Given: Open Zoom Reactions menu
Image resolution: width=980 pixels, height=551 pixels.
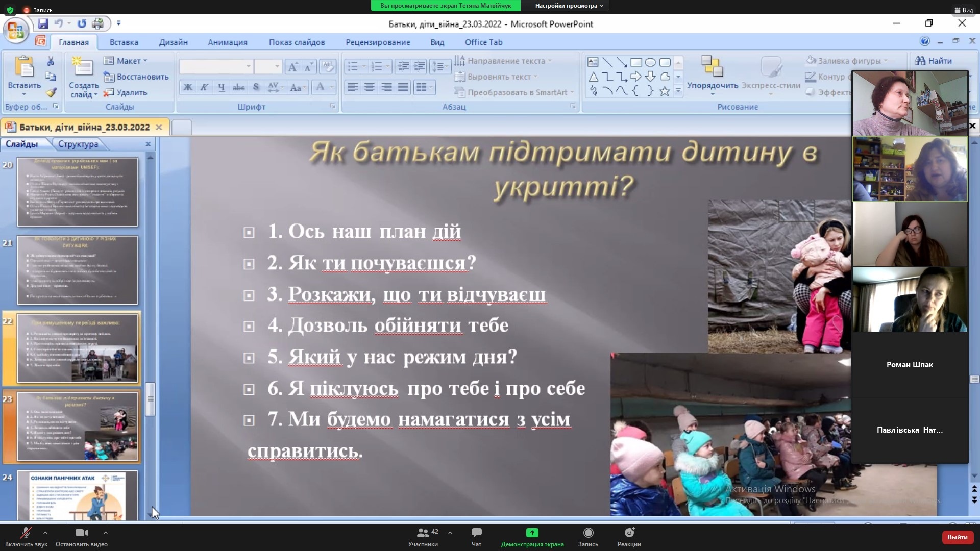Looking at the screenshot, I should click(629, 537).
